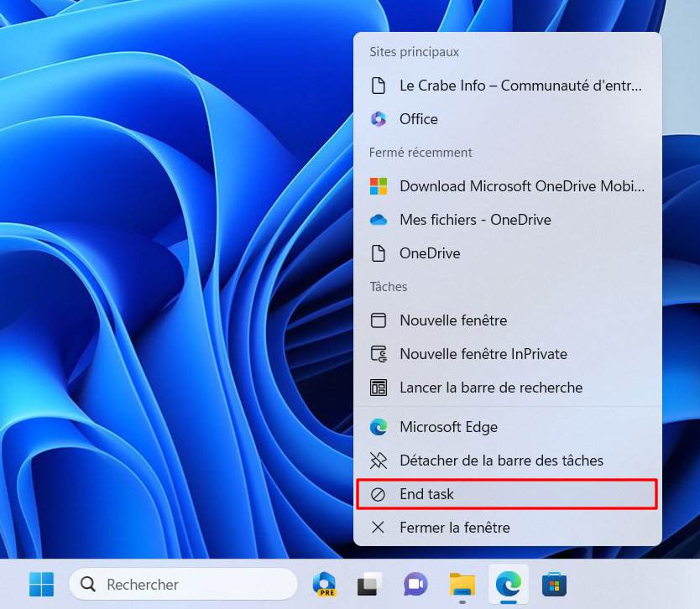Screen dimensions: 700x609
Task: Open Microsoft Store from the taskbar
Action: tap(554, 585)
